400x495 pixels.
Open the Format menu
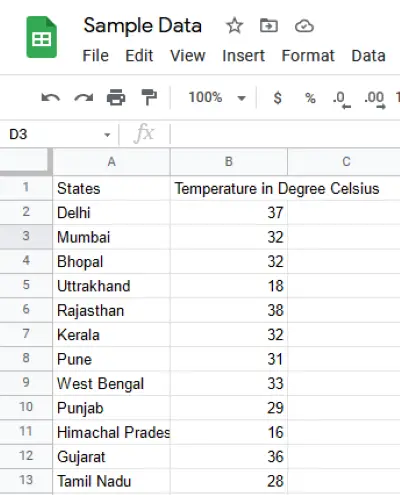point(308,56)
